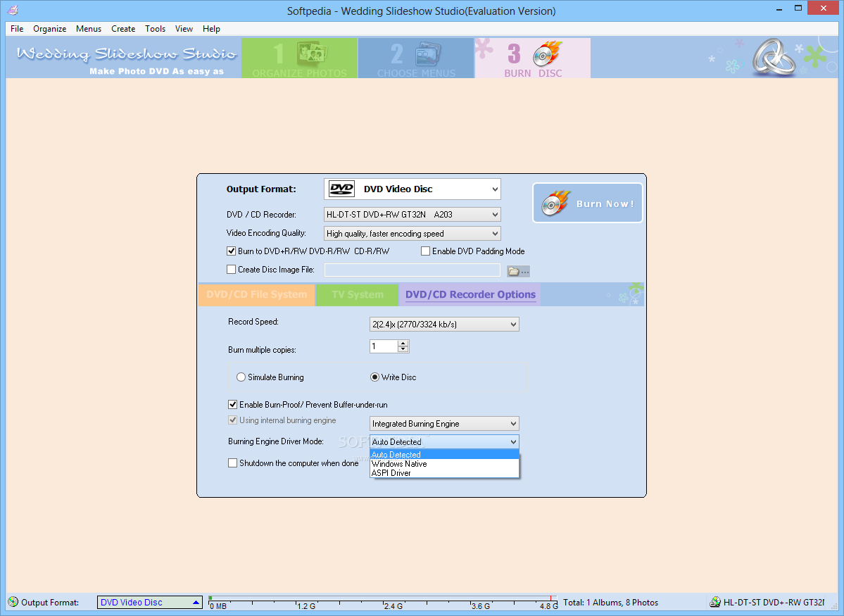Click the DVD logo in Output Format
Screen dimensions: 844x616
342,189
